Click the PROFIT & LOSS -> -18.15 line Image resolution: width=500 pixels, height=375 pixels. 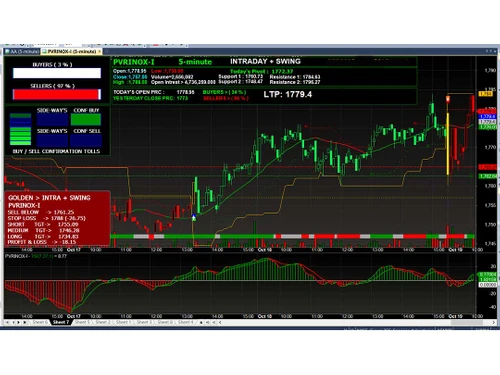tap(42, 242)
